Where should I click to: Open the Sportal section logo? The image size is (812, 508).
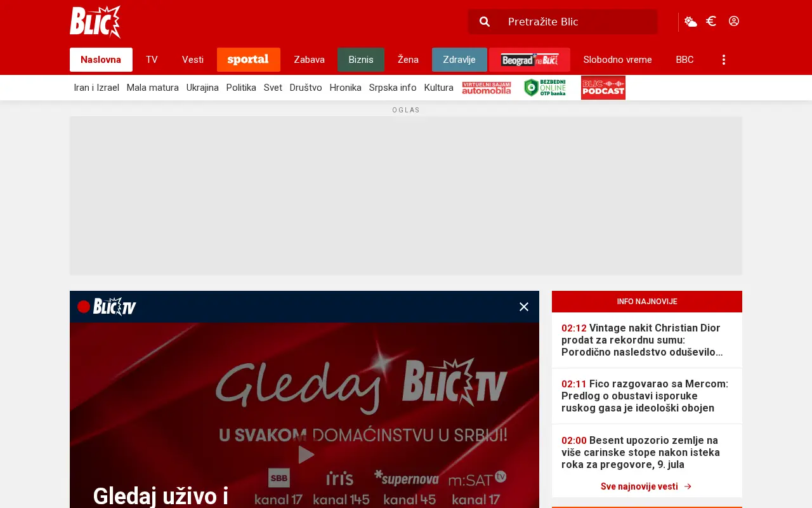click(249, 60)
